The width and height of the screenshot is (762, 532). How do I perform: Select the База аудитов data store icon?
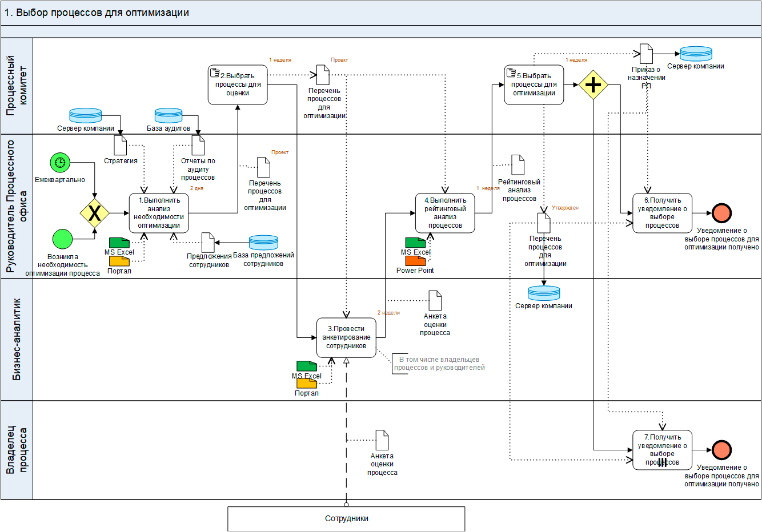169,116
